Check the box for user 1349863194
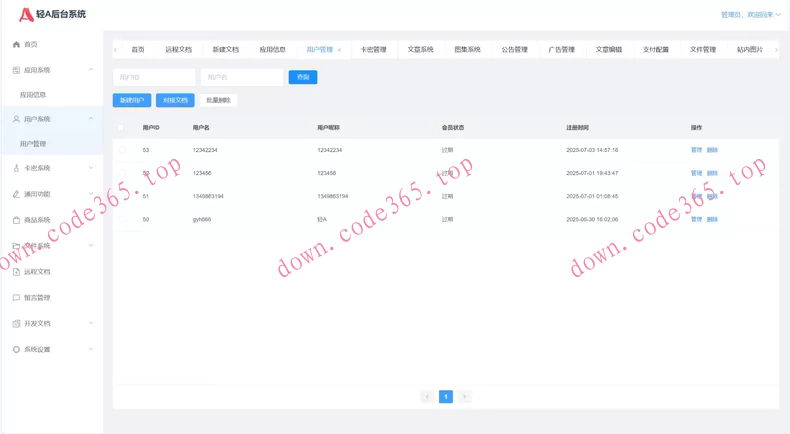Viewport: 790px width, 434px height. point(122,196)
